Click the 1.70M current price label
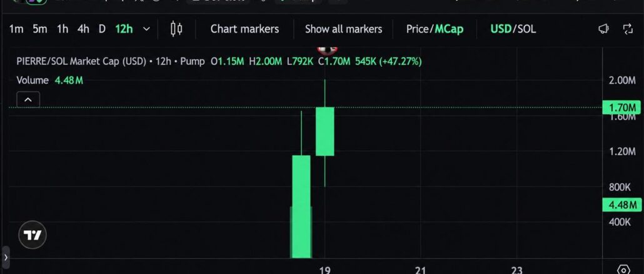644x274 pixels. tap(622, 108)
